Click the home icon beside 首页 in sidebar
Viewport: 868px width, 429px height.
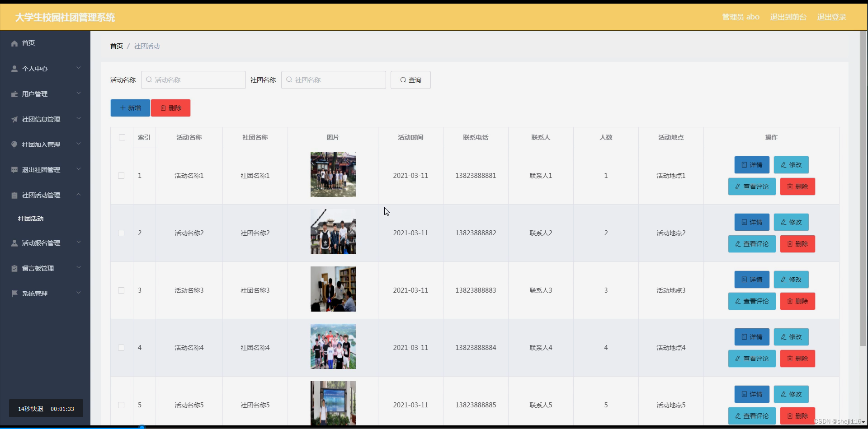14,43
